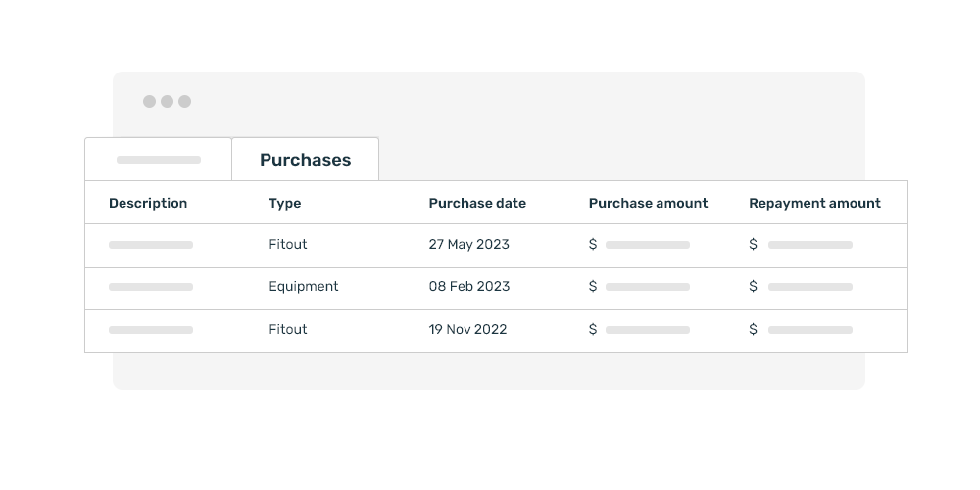Click the first window control dot
The width and height of the screenshot is (980, 490).
tap(149, 101)
